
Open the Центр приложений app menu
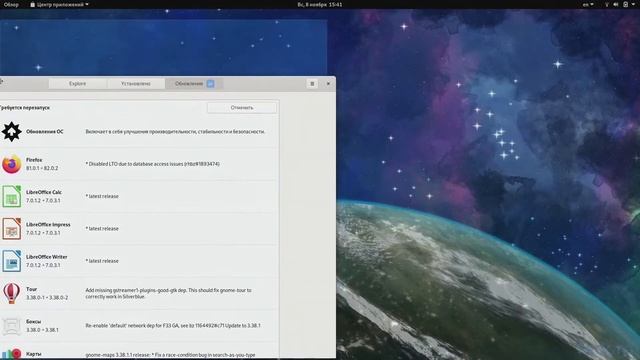coord(60,4)
